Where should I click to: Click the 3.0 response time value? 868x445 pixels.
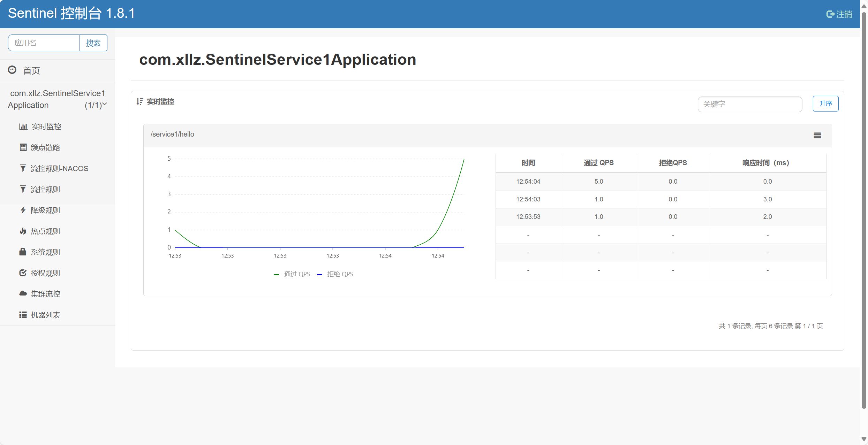tap(768, 199)
